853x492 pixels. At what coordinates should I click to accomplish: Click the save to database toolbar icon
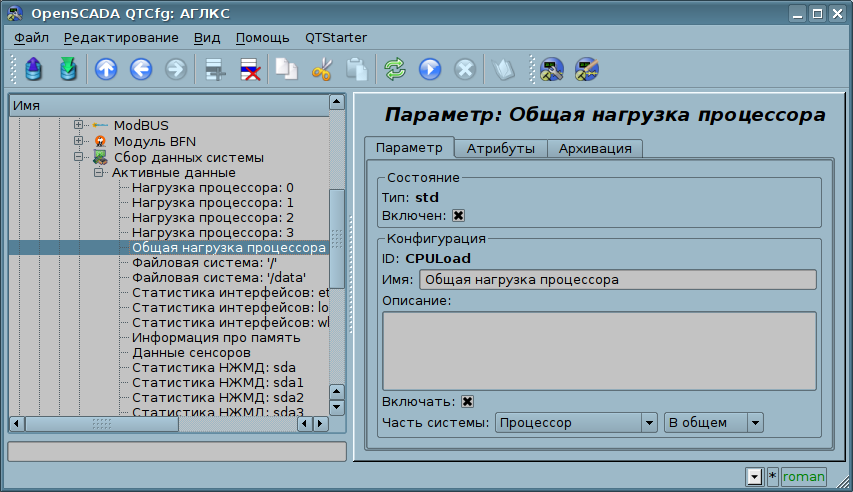[68, 69]
